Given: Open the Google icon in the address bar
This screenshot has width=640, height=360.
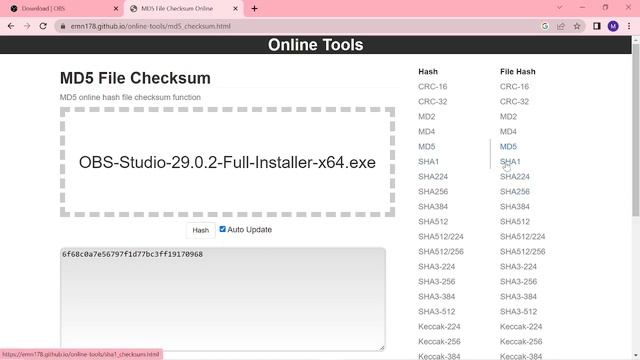Looking at the screenshot, I should (x=545, y=26).
